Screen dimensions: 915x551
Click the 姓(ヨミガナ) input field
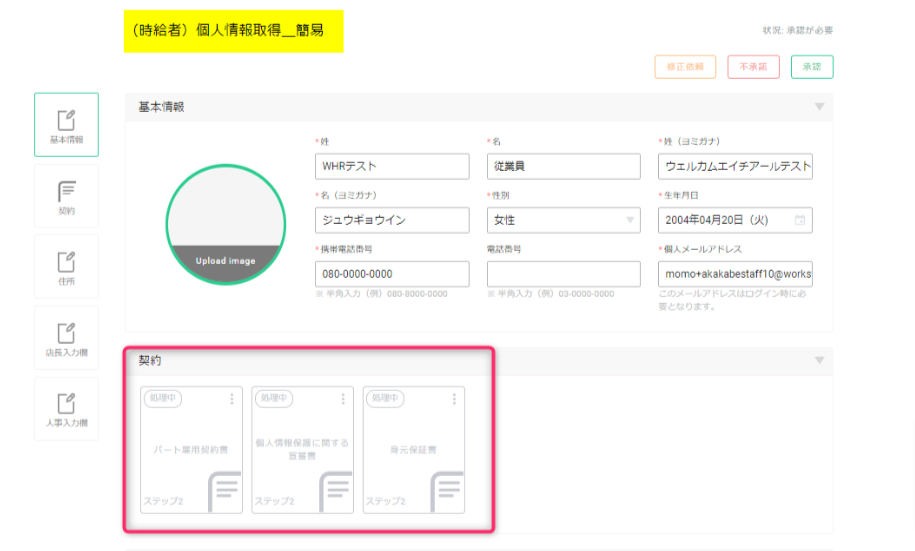(x=735, y=166)
